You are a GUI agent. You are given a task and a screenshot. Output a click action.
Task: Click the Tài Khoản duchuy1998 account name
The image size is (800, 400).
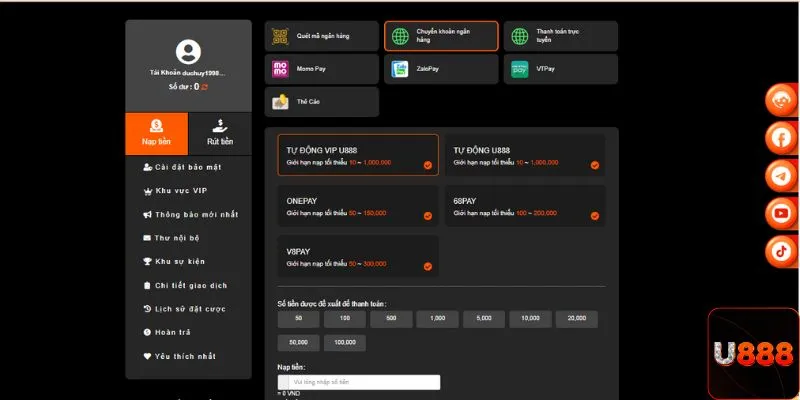pos(187,73)
